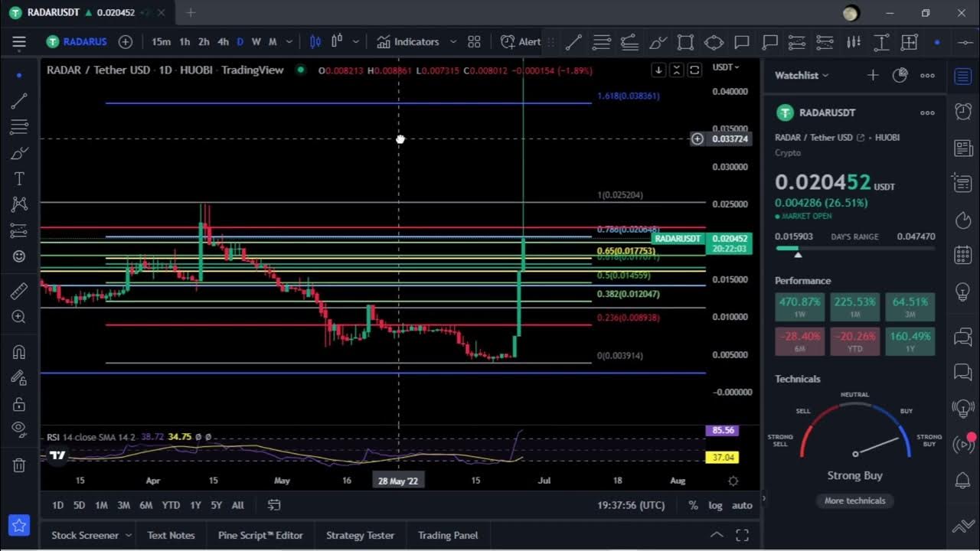980x551 pixels.
Task: Select the Fibonacci retracement tool in the left sidebar
Action: 19,126
